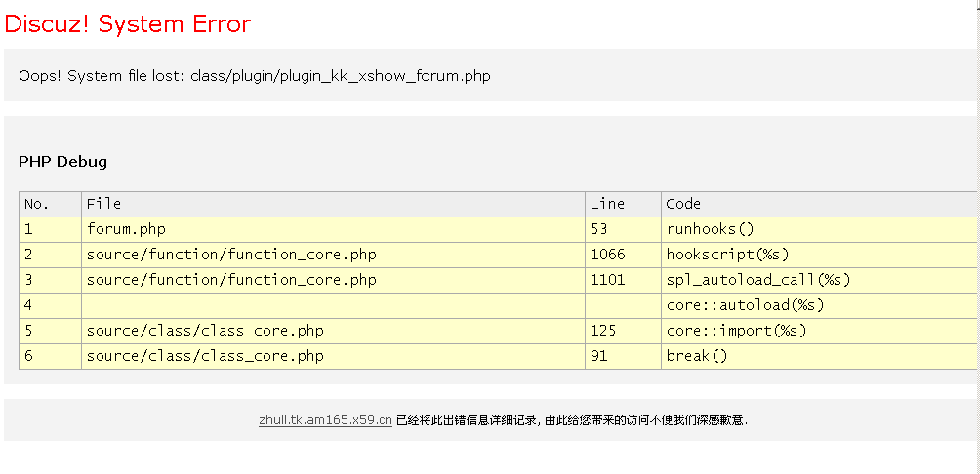Image resolution: width=980 pixels, height=474 pixels.
Task: Click line number 1066 cell
Action: coord(623,256)
